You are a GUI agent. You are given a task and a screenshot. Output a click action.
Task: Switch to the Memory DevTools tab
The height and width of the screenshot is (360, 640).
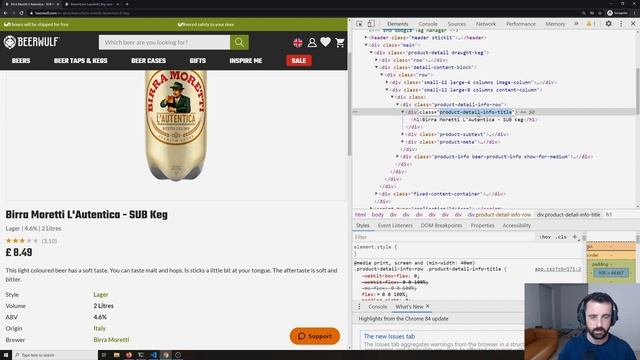[555, 24]
